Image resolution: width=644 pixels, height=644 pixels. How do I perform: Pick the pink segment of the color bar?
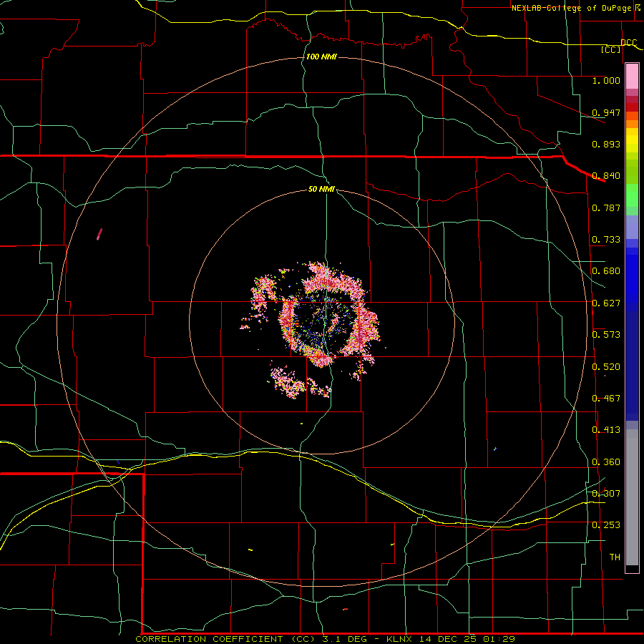632,77
